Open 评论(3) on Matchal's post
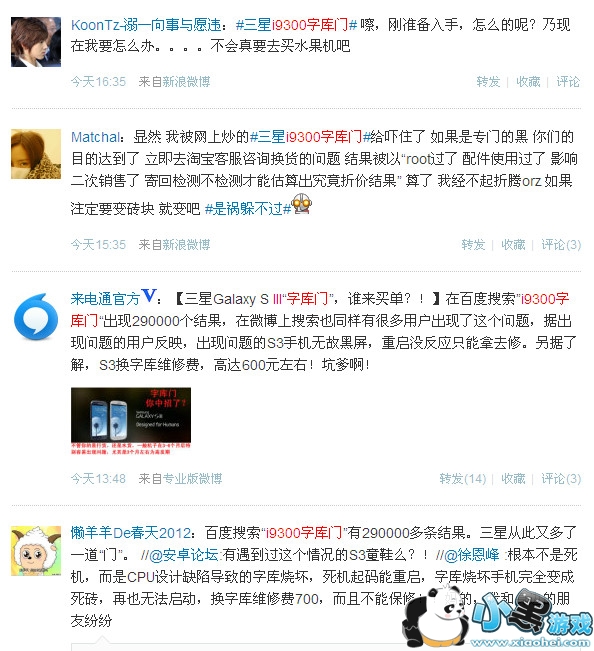Image resolution: width=594 pixels, height=651 pixels. (561, 245)
